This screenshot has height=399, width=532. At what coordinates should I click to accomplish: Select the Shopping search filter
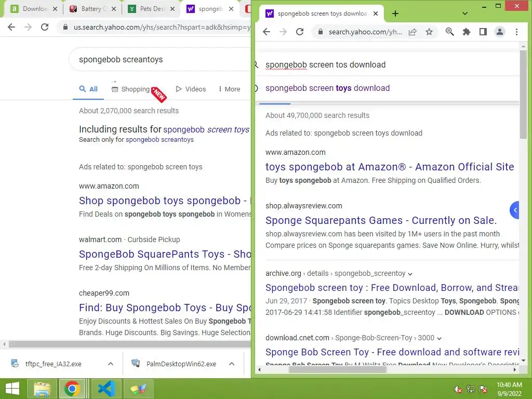click(130, 89)
